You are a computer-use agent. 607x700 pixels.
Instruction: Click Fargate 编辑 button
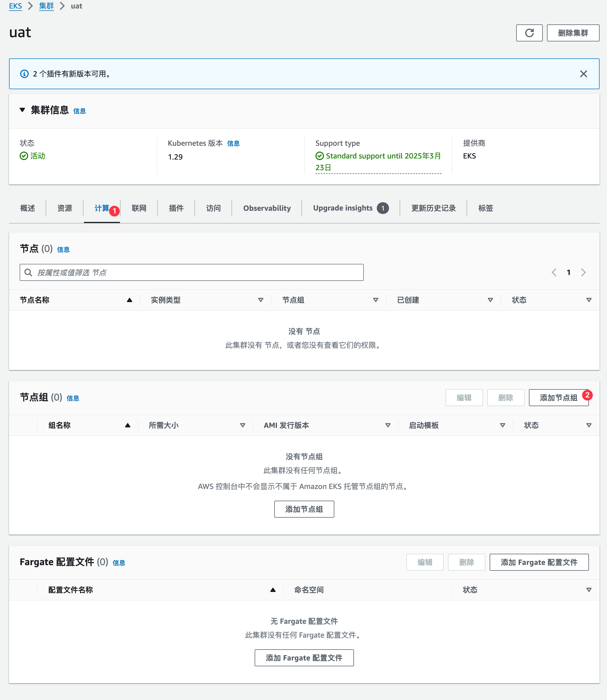425,562
